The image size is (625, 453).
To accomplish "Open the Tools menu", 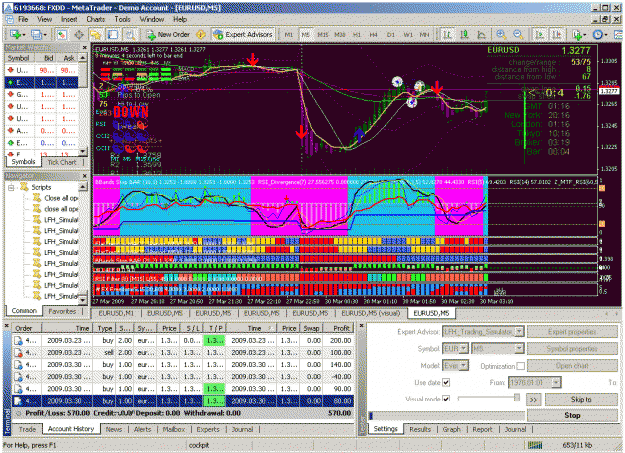I will pos(122,19).
